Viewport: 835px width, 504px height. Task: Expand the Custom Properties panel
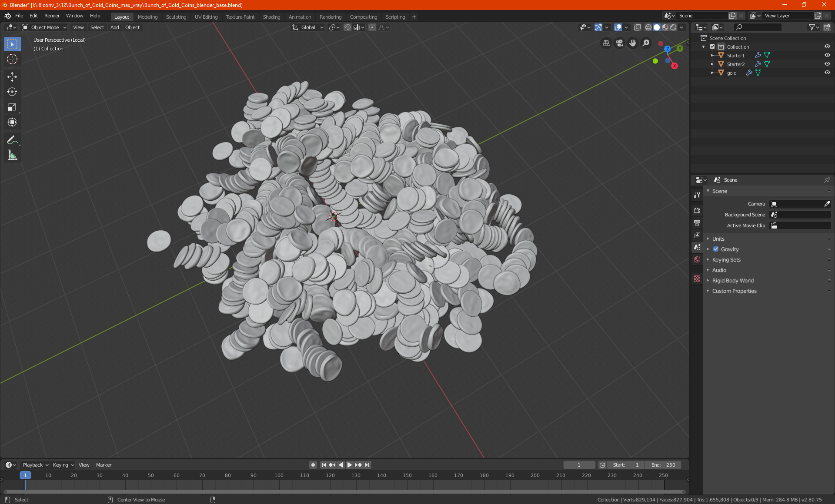tap(734, 291)
